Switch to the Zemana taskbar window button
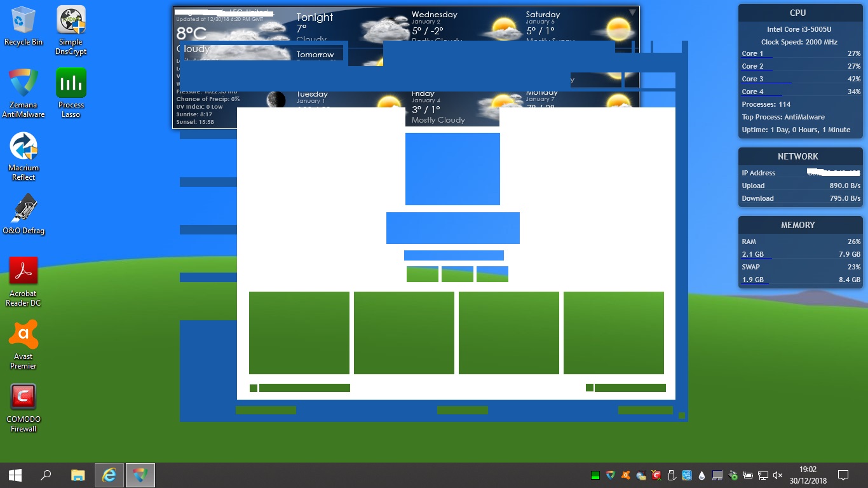 click(140, 475)
